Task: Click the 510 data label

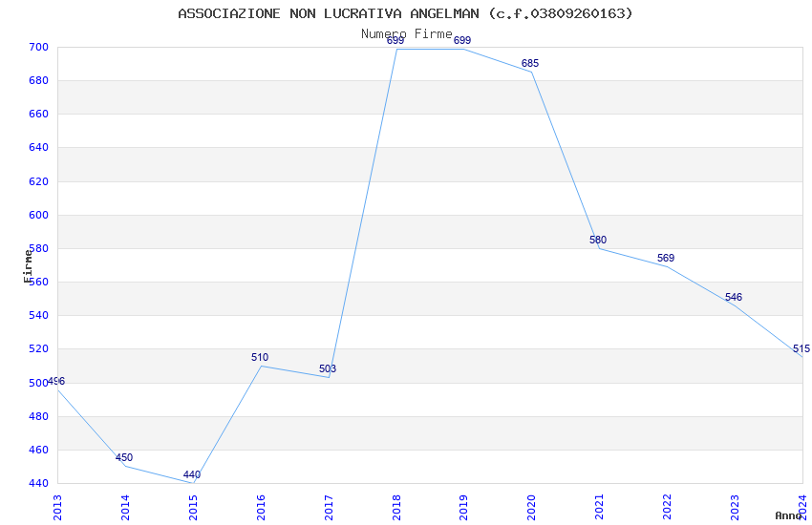Action: click(260, 357)
